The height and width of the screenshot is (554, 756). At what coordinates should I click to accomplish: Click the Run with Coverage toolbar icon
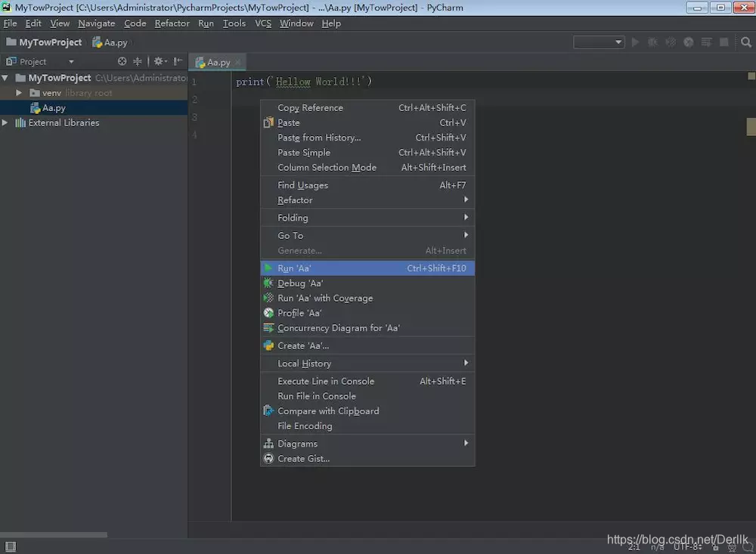click(x=671, y=42)
